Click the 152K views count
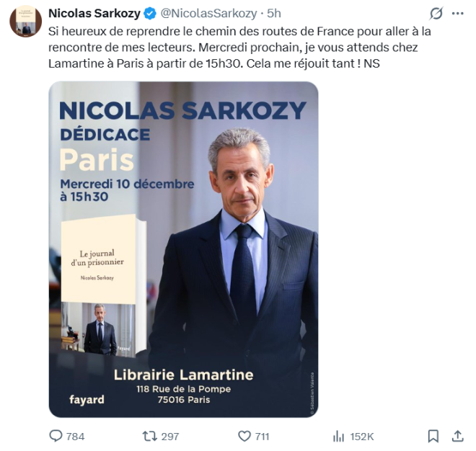This screenshot has width=476, height=451. pyautogui.click(x=362, y=436)
